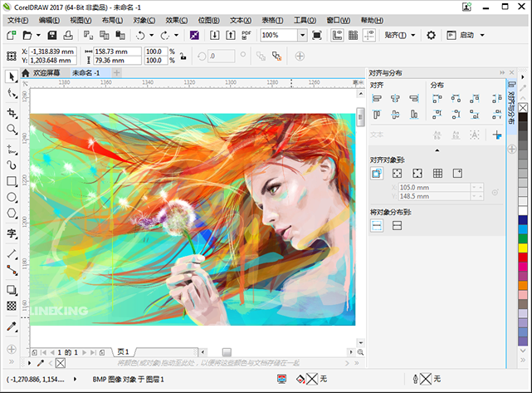Select align to Page center option
The image size is (532, 393).
point(417,173)
